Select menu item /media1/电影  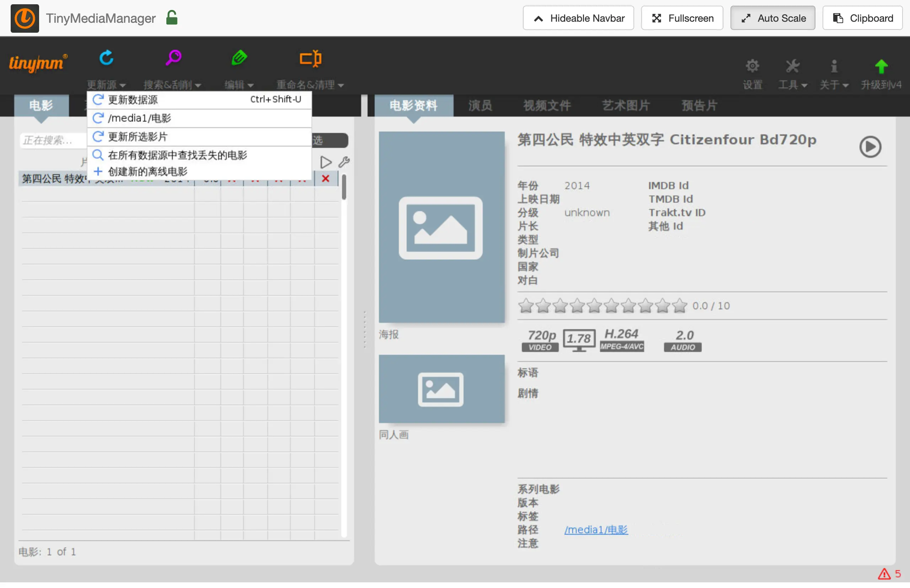pos(199,118)
